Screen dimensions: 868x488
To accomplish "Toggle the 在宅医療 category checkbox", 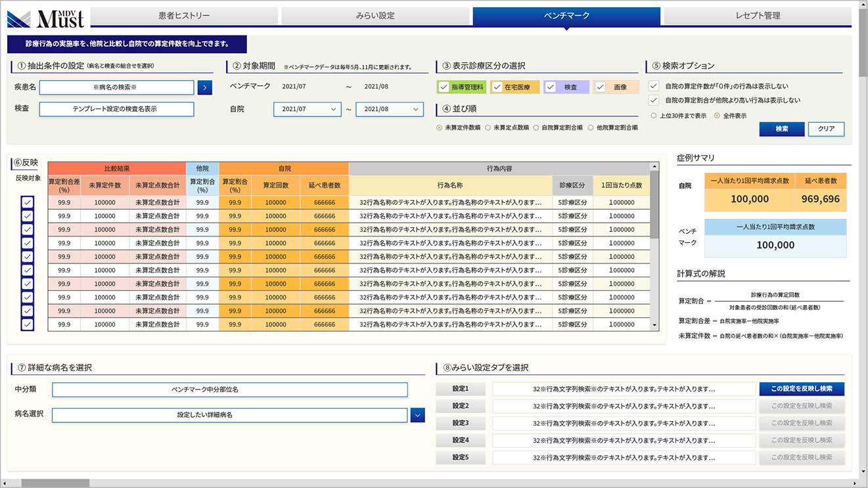I will pyautogui.click(x=497, y=87).
